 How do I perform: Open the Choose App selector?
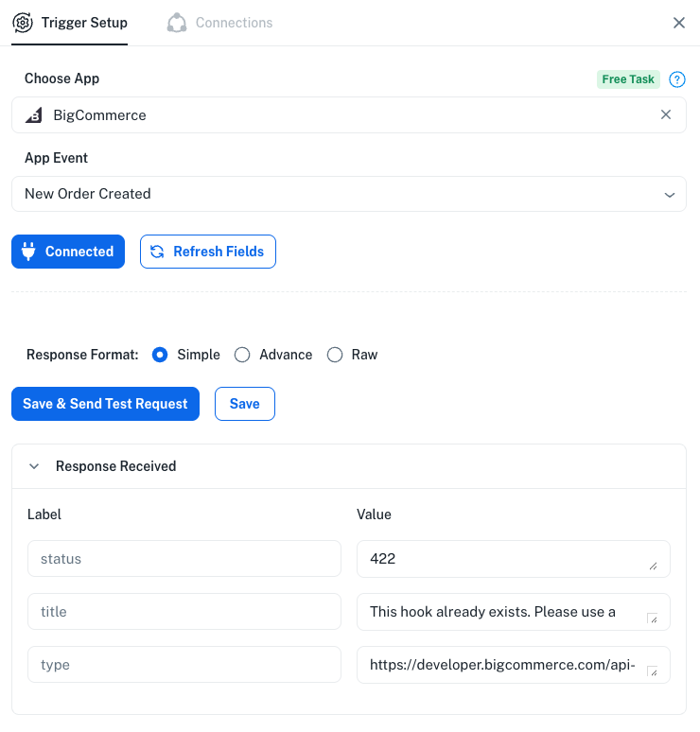(341, 115)
